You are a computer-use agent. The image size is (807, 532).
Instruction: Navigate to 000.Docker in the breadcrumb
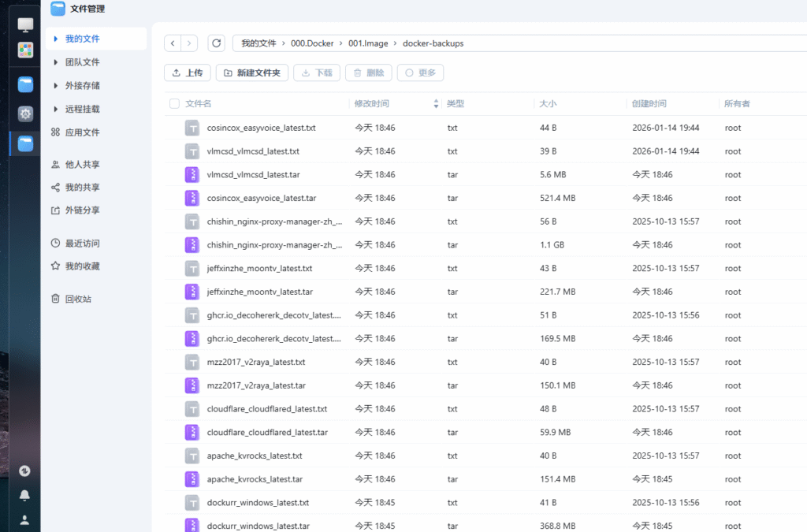pyautogui.click(x=312, y=43)
